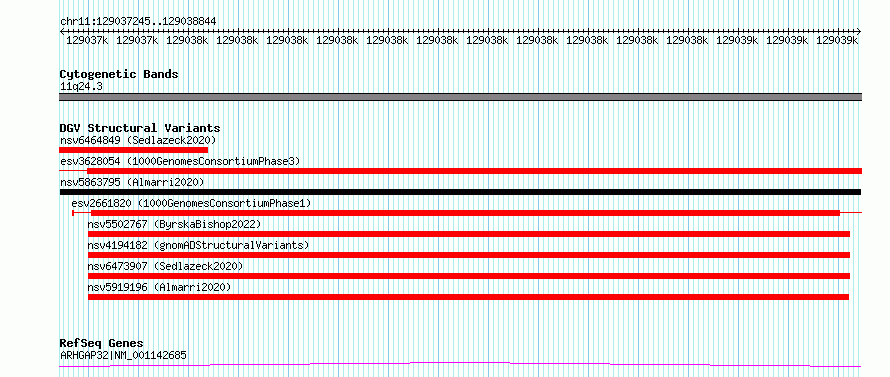
Task: Click the nsv6464849 (Sedlazeck2020) label
Action: click(138, 140)
